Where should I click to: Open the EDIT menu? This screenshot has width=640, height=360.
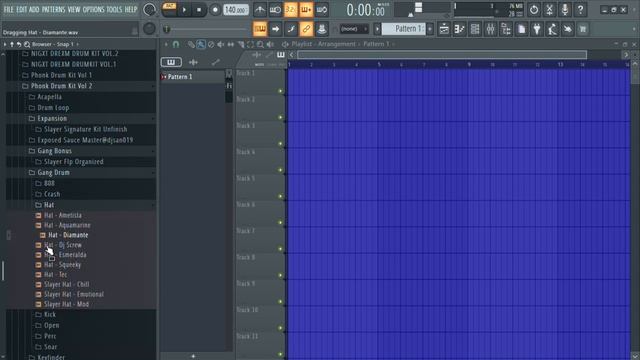22,9
